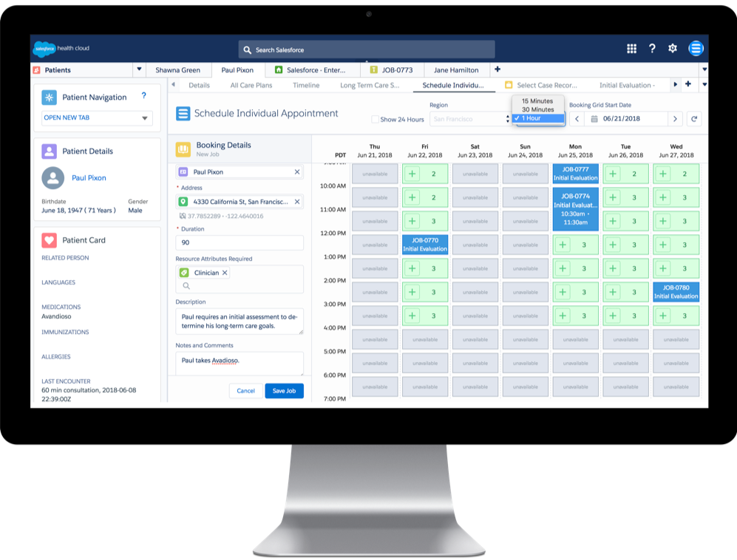Viewport: 737px width, 560px height.
Task: Add slot on Wed Jun 27 at 12 PM
Action: (x=663, y=245)
